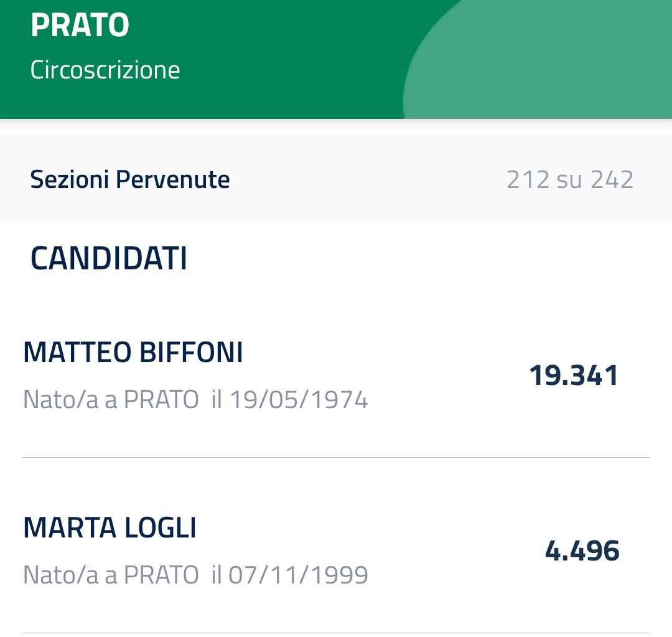Viewport: 672px width, 637px height.
Task: Select the Sezioni Pervenute label
Action: click(x=130, y=180)
